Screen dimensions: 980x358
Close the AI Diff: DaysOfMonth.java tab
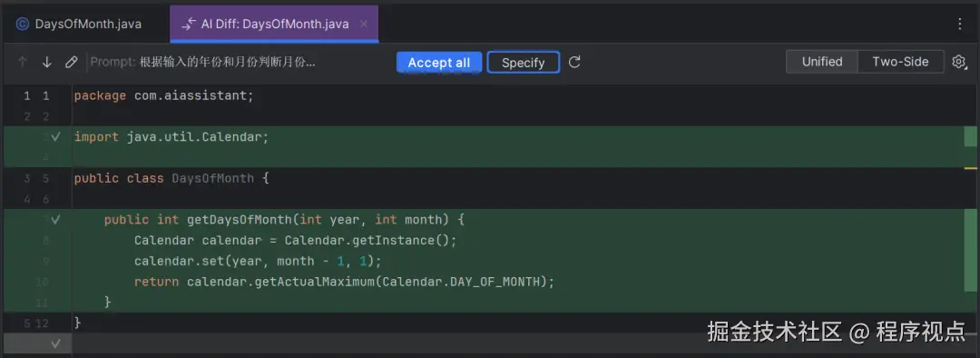coord(363,25)
